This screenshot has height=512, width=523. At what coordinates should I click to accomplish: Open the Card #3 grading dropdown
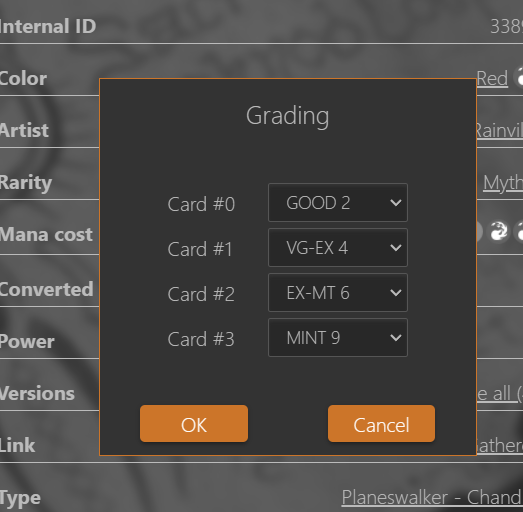(x=338, y=338)
